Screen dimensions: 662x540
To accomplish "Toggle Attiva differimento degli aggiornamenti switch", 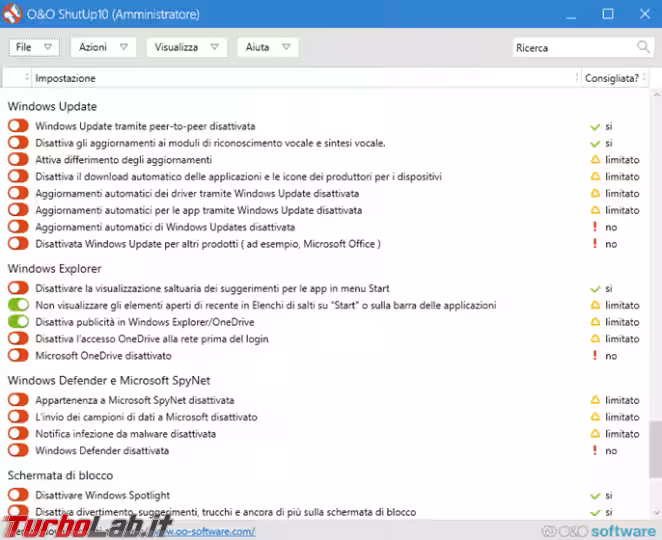I will 18,160.
